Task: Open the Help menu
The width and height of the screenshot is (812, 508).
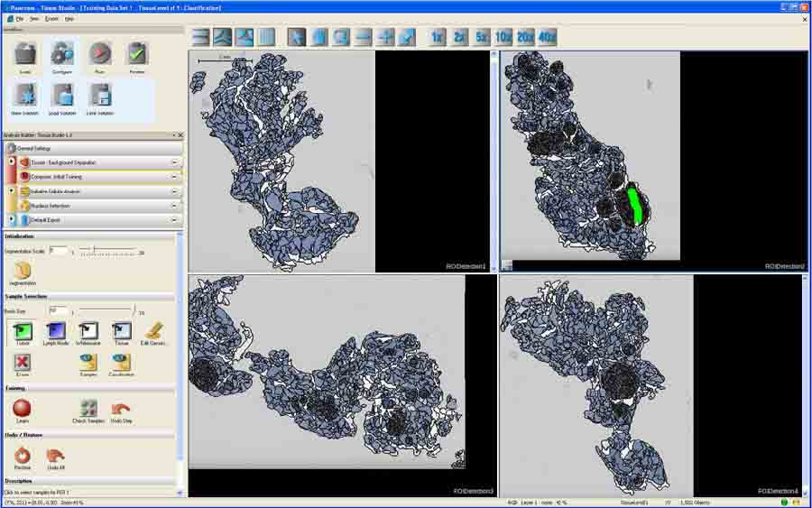Action: point(69,19)
